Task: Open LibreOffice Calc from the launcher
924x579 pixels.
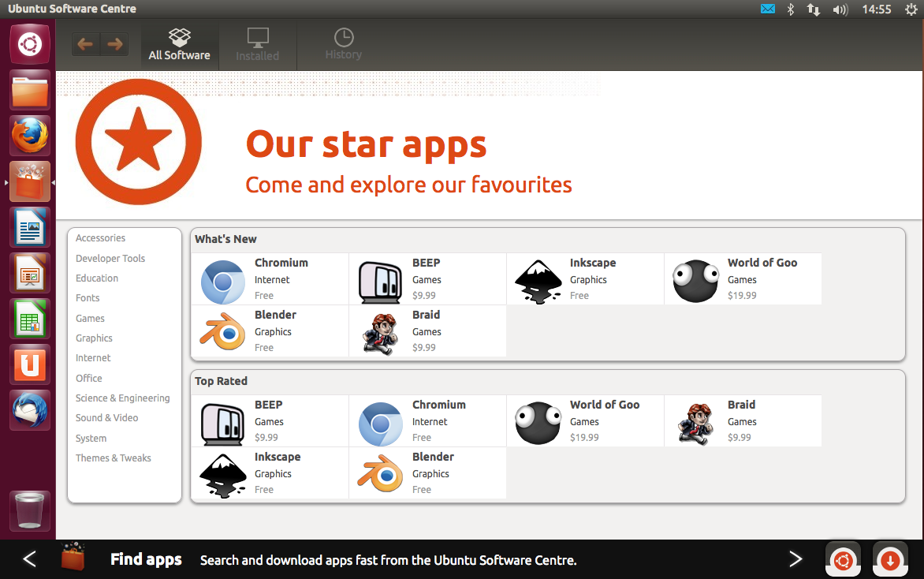Action: coord(29,319)
